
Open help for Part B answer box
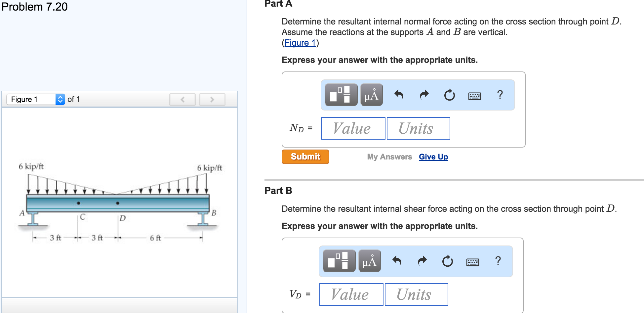(498, 261)
